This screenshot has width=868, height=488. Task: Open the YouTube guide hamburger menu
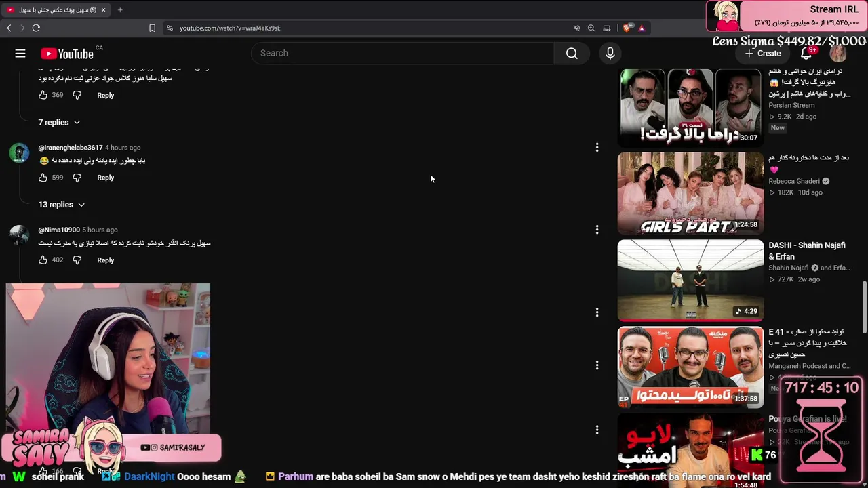(20, 54)
